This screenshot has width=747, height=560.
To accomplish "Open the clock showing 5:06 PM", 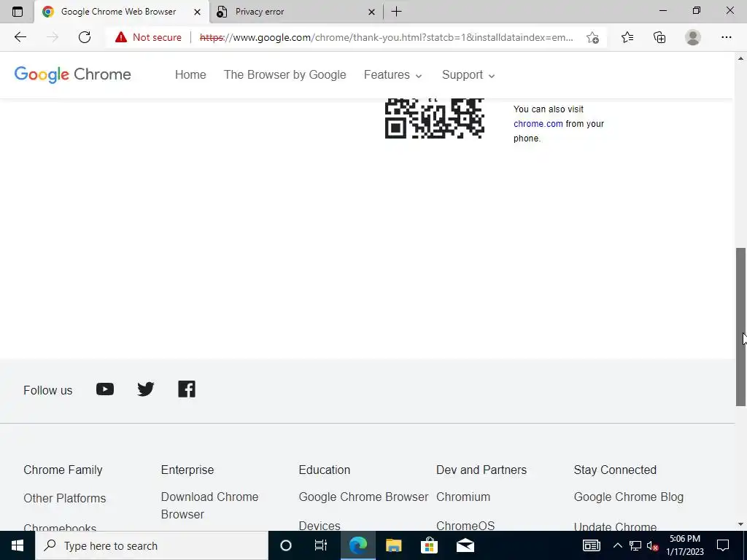I will (684, 545).
